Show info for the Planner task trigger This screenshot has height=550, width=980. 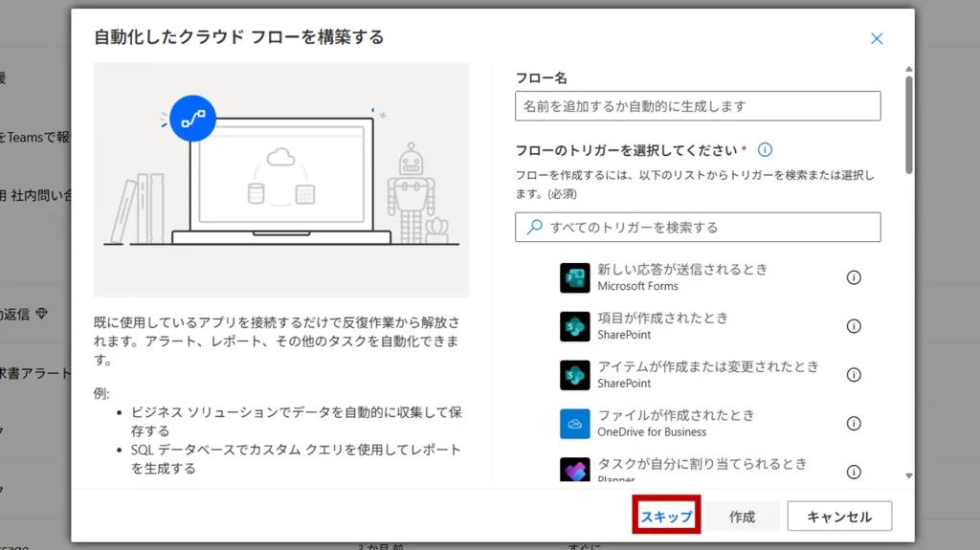click(854, 472)
